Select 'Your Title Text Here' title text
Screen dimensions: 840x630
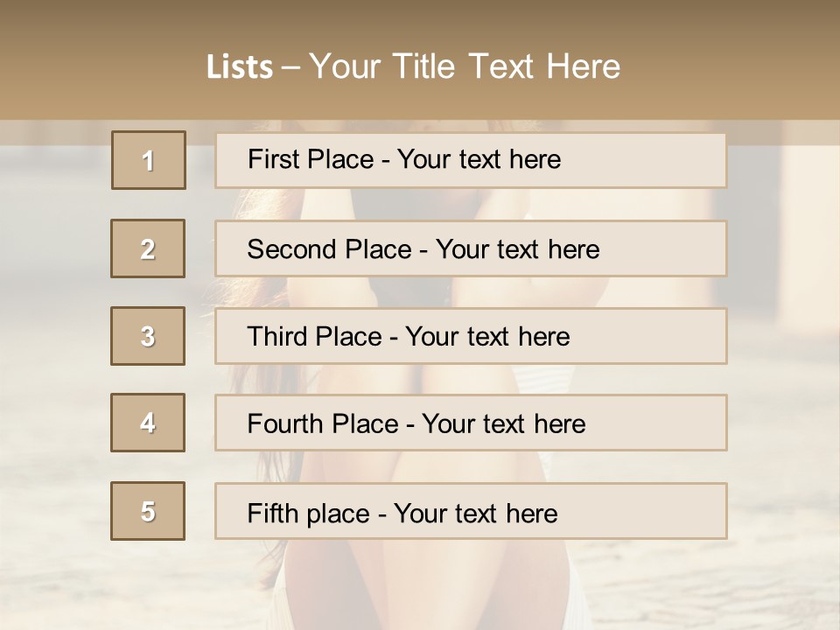[x=464, y=66]
